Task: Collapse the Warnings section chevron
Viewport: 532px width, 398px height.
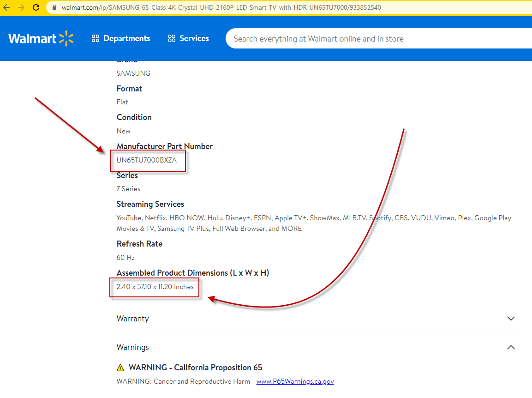Action: pos(511,347)
